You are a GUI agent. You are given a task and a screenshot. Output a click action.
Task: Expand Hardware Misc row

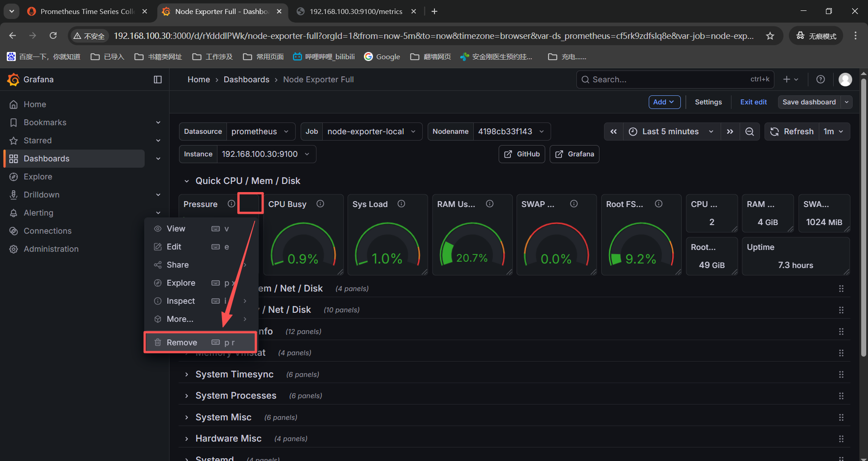pyautogui.click(x=187, y=439)
